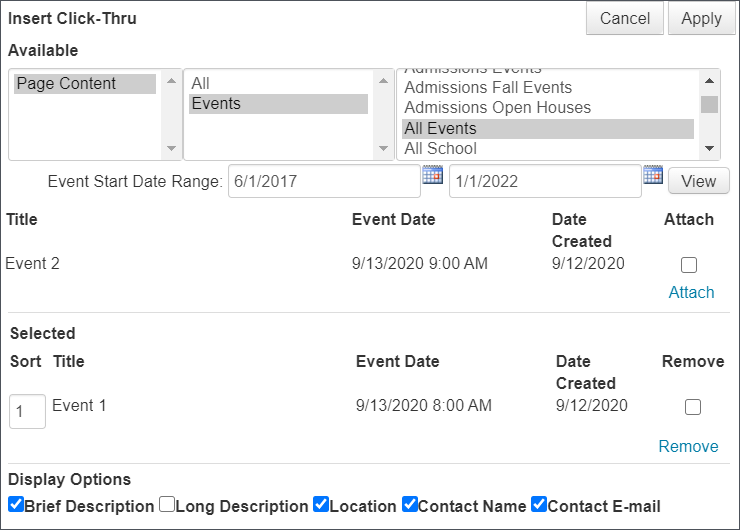Choose Admissions Fall Events category

click(547, 87)
